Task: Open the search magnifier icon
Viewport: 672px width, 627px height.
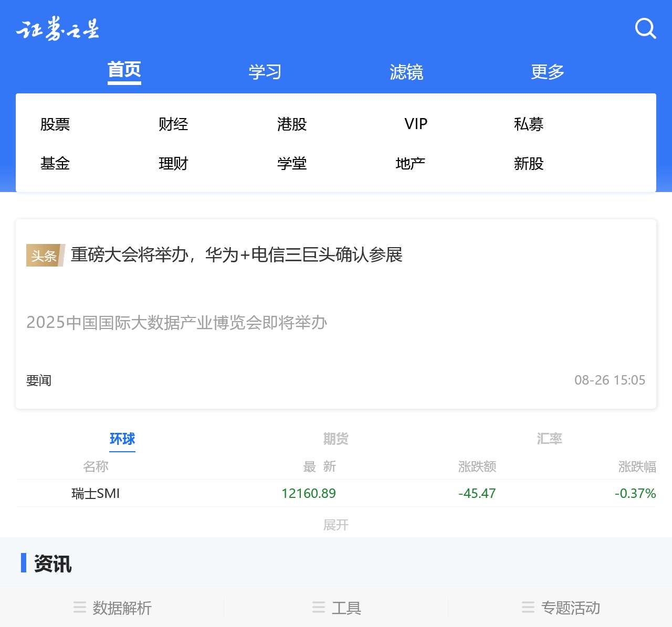Action: point(645,29)
